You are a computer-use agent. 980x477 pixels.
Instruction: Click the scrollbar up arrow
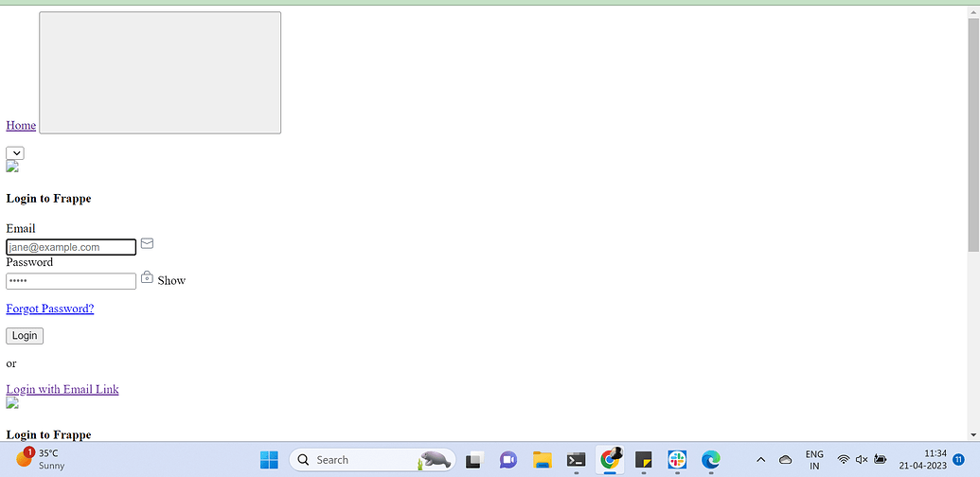(x=973, y=11)
